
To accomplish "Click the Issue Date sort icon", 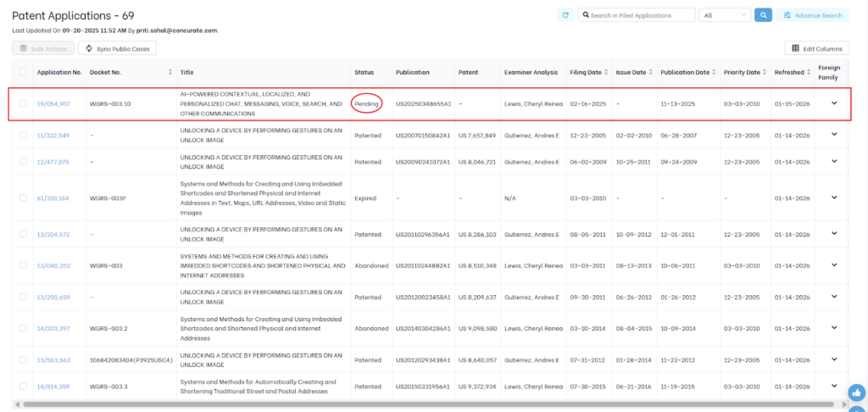I will [x=651, y=72].
